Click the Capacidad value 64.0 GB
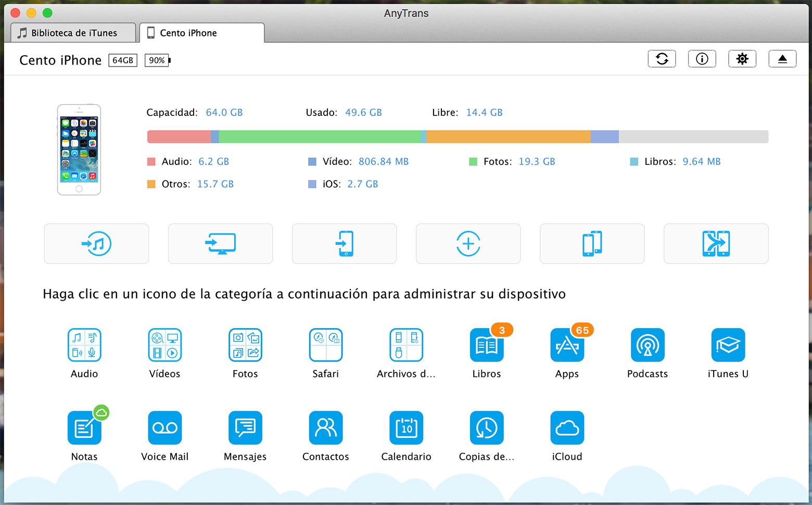 click(x=224, y=112)
